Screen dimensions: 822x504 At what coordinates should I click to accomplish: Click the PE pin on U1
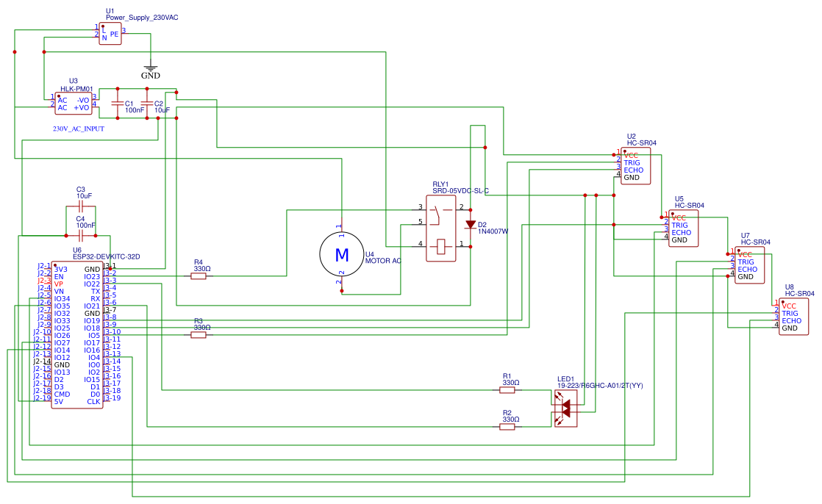tap(114, 34)
